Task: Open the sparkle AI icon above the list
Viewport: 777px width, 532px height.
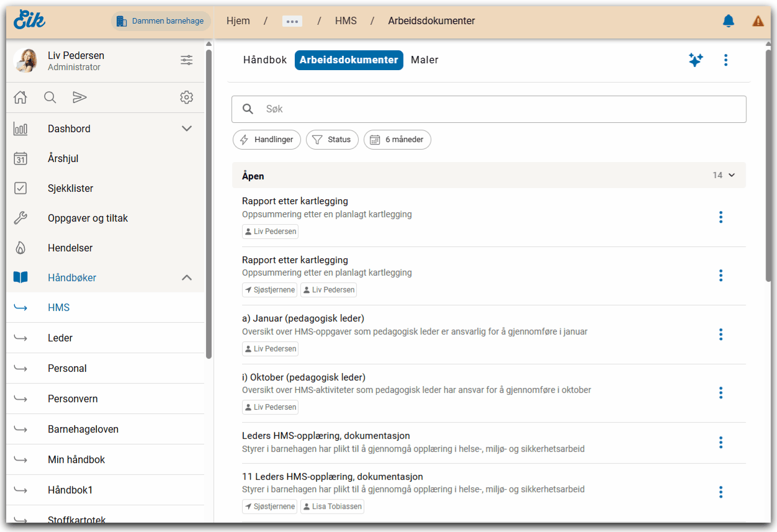Action: 696,60
